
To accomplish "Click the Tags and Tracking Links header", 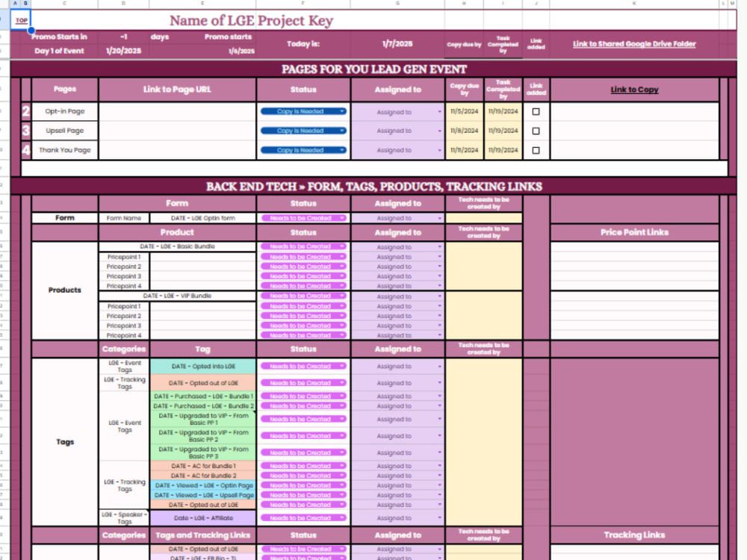I will coord(203,535).
